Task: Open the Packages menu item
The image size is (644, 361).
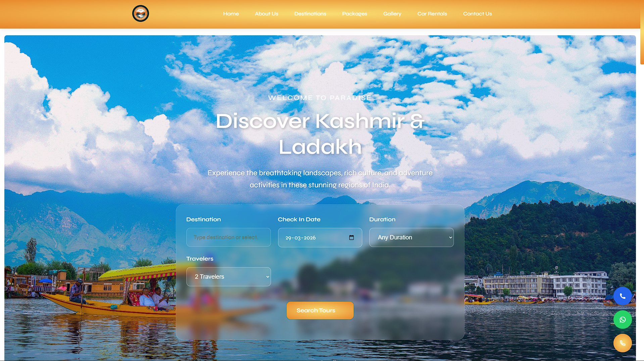Action: [354, 14]
